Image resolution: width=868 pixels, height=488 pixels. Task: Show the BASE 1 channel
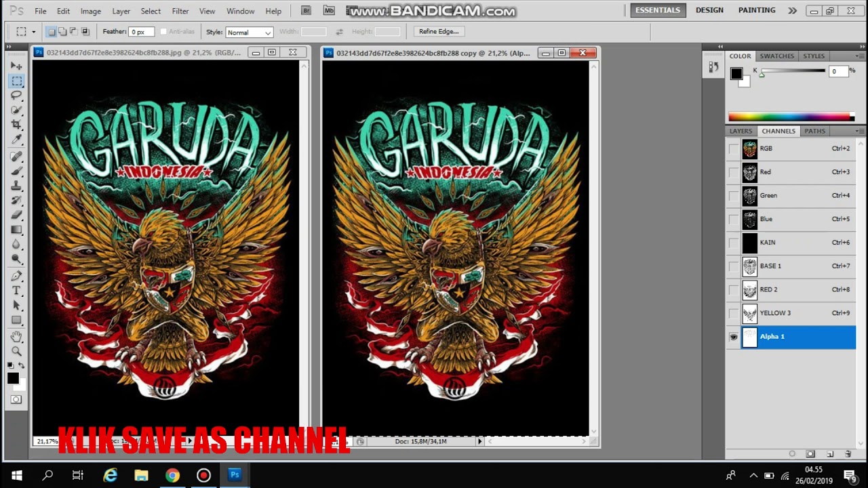(x=733, y=266)
